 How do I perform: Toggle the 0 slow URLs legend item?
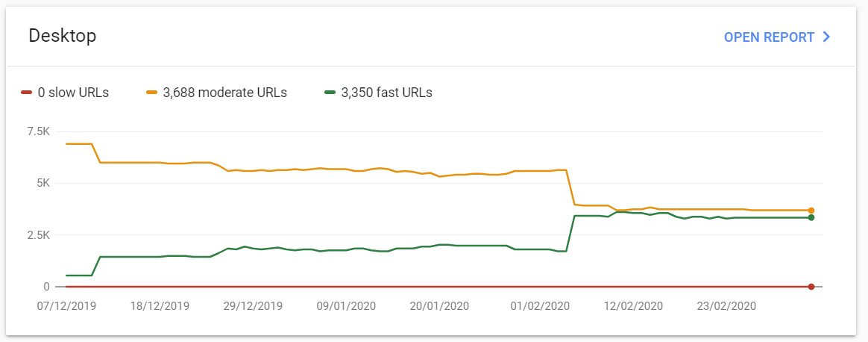tap(65, 93)
